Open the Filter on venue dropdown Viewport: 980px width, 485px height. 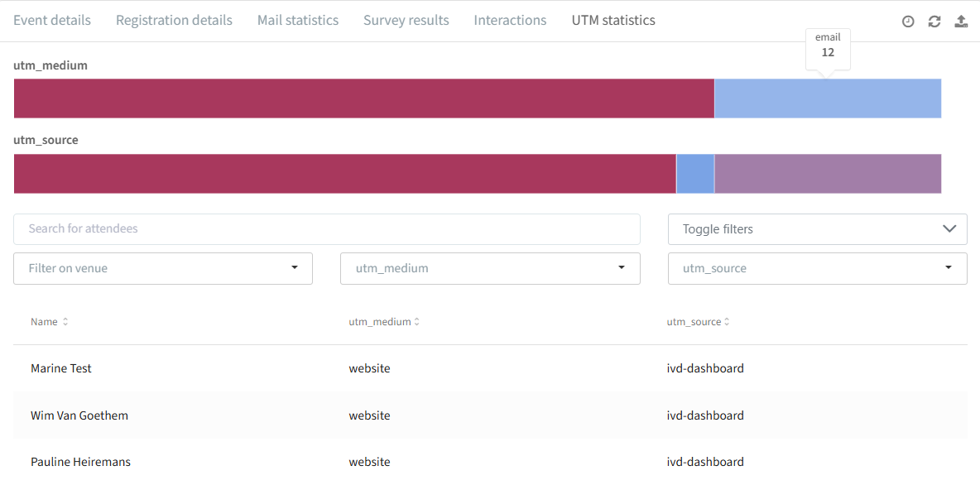[x=163, y=269]
